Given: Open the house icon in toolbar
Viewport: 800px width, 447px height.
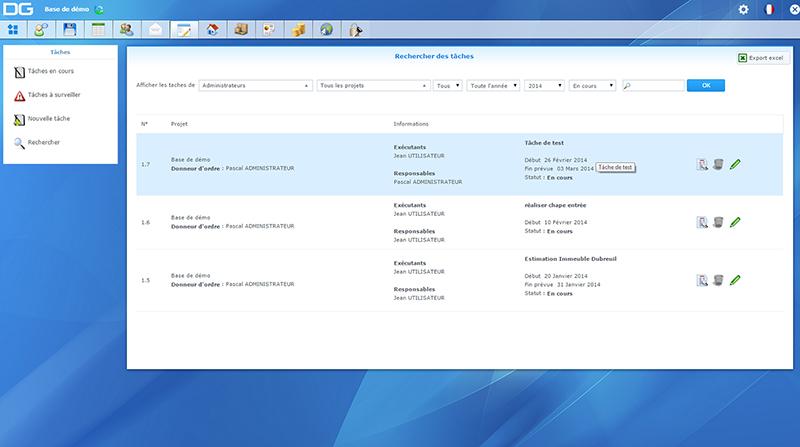Looking at the screenshot, I should (213, 30).
